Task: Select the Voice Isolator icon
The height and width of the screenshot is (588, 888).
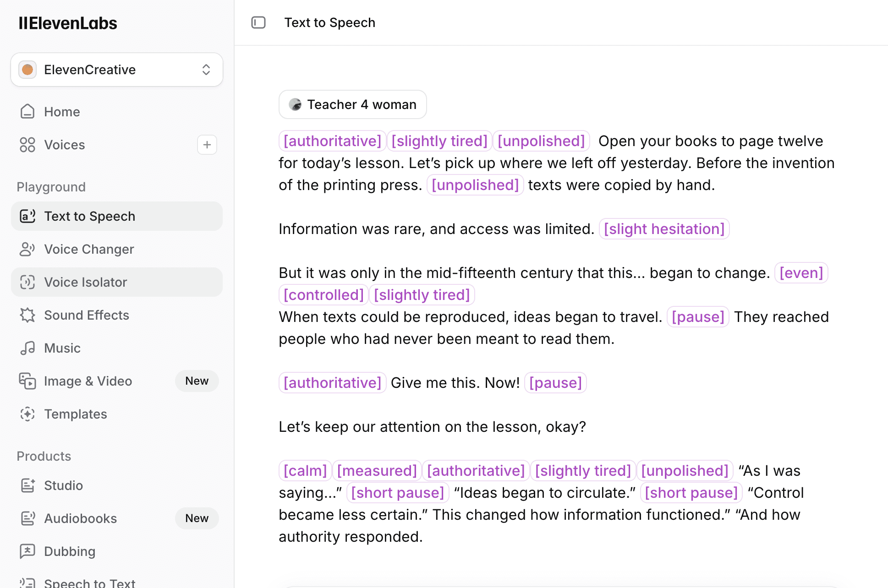Action: [x=27, y=282]
